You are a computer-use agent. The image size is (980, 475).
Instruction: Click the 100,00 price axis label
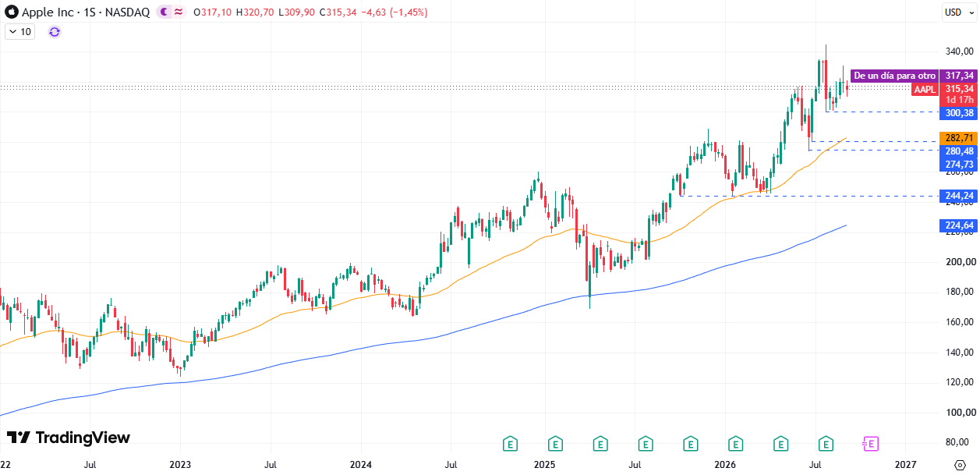[x=959, y=413]
